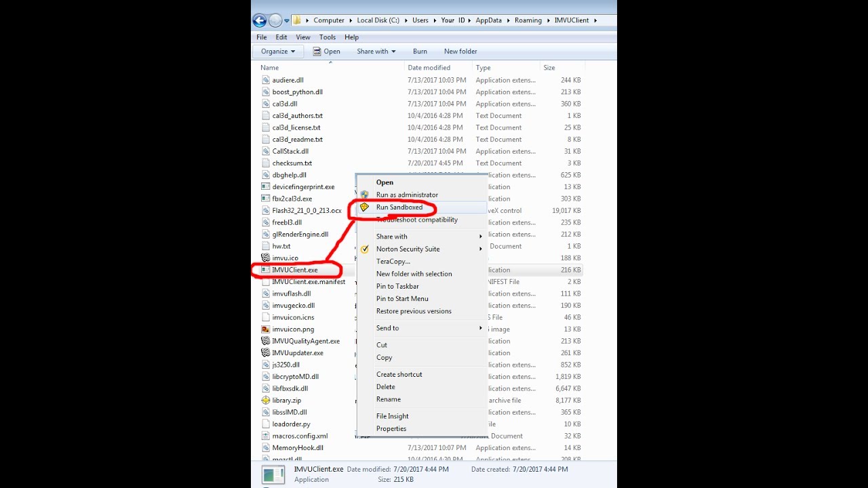Image resolution: width=868 pixels, height=488 pixels.
Task: Click the folder icon in the address bar
Action: point(297,20)
